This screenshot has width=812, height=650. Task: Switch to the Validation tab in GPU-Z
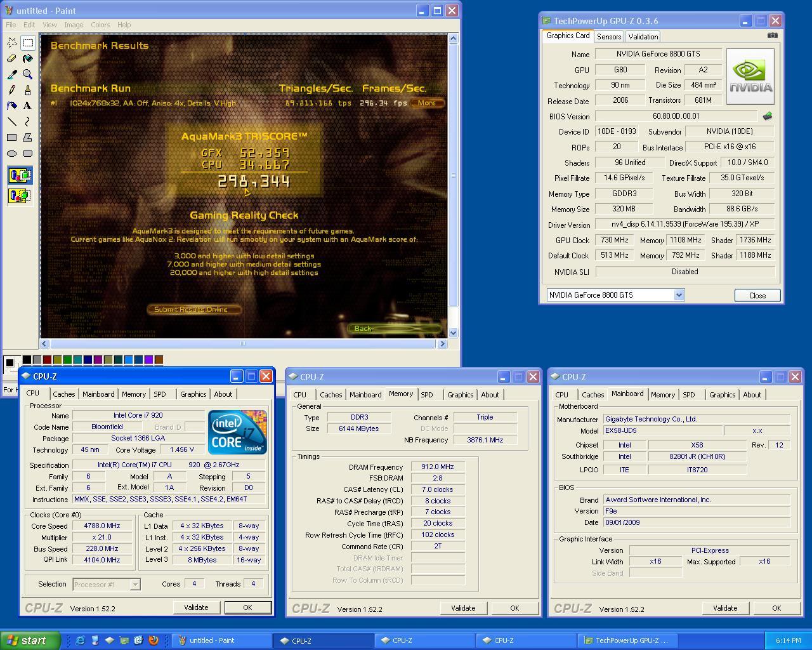(x=643, y=37)
